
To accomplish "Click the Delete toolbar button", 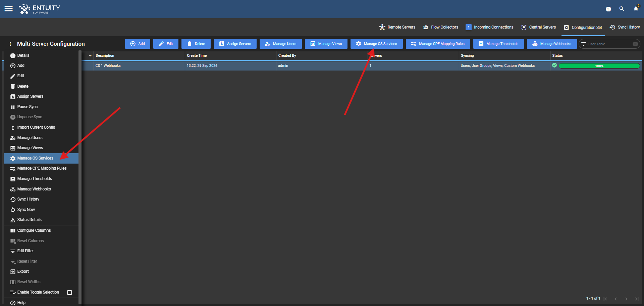I will [196, 44].
